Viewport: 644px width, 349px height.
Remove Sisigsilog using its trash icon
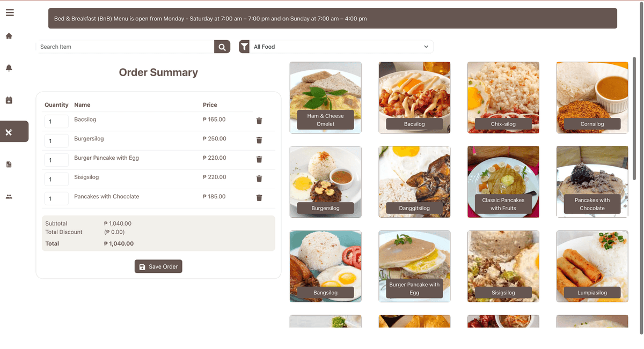coord(259,179)
